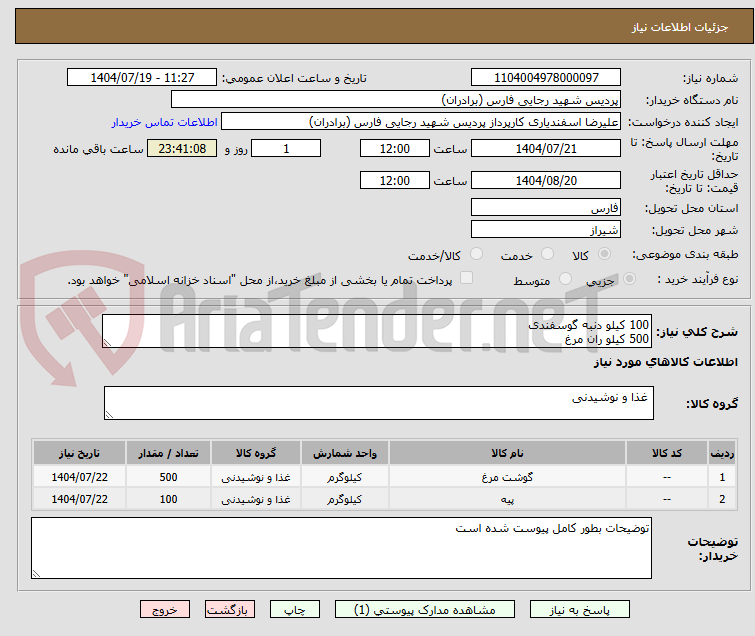The width and height of the screenshot is (755, 636).
Task: Click the need number field 1104004978000097
Action: tap(546, 78)
